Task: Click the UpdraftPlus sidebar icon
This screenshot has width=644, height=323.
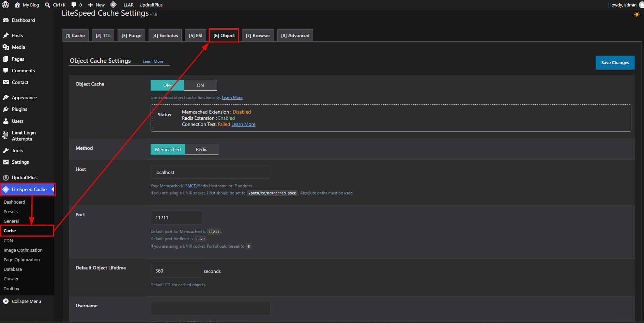Action: (x=6, y=177)
